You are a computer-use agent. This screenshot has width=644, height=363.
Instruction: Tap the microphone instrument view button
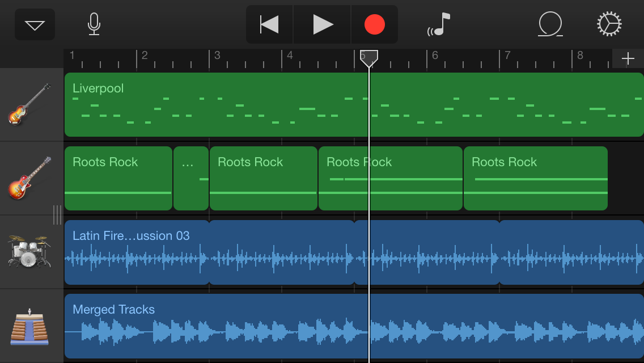(x=94, y=24)
